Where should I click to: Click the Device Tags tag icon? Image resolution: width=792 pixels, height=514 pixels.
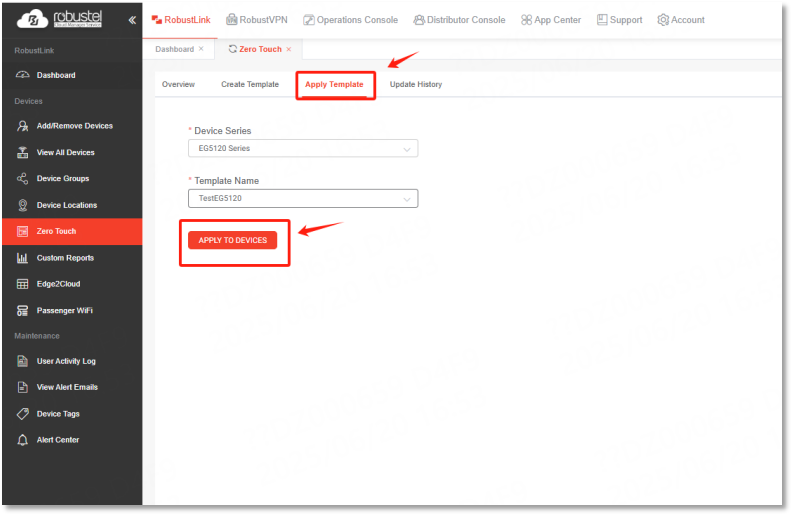tap(23, 414)
